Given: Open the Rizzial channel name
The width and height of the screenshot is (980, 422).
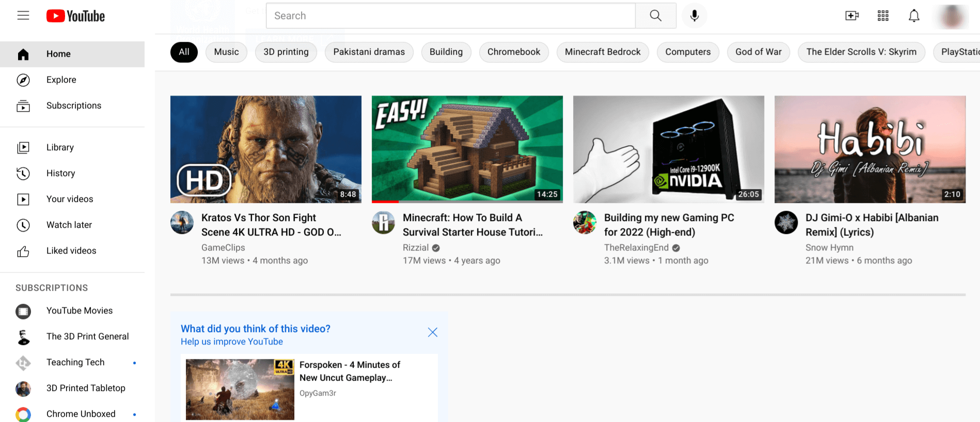Looking at the screenshot, I should (416, 248).
